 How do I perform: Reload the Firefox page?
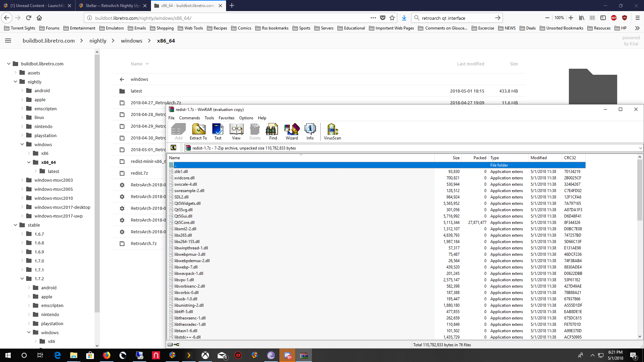coord(29,18)
